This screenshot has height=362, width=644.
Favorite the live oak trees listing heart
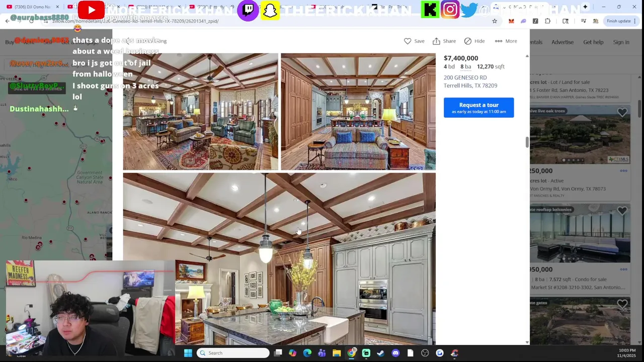[x=622, y=113]
